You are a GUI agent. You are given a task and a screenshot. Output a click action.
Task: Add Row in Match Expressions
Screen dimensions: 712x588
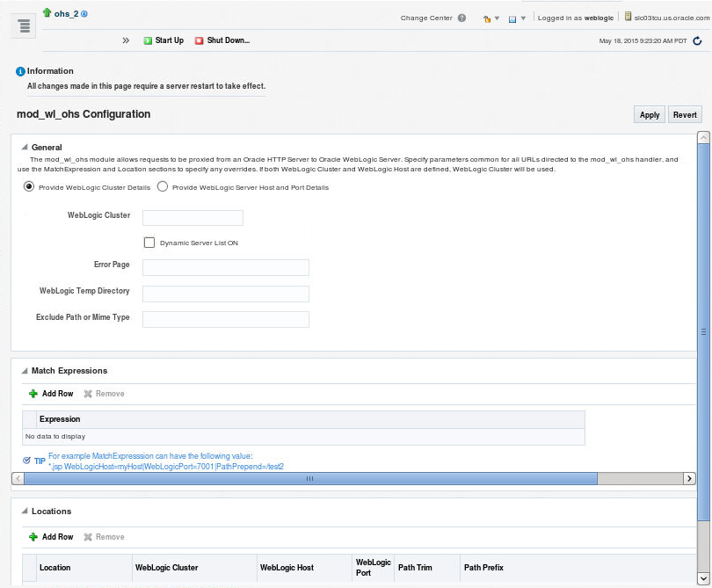click(51, 394)
